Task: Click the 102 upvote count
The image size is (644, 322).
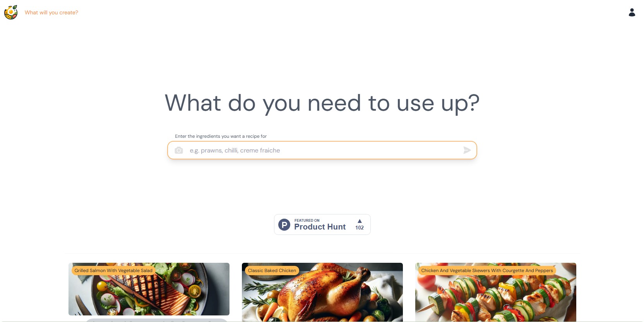Action: tap(360, 228)
